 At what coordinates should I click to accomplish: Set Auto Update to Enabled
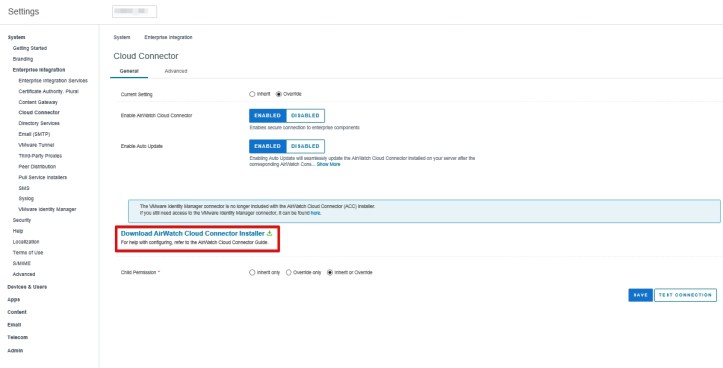(267, 146)
